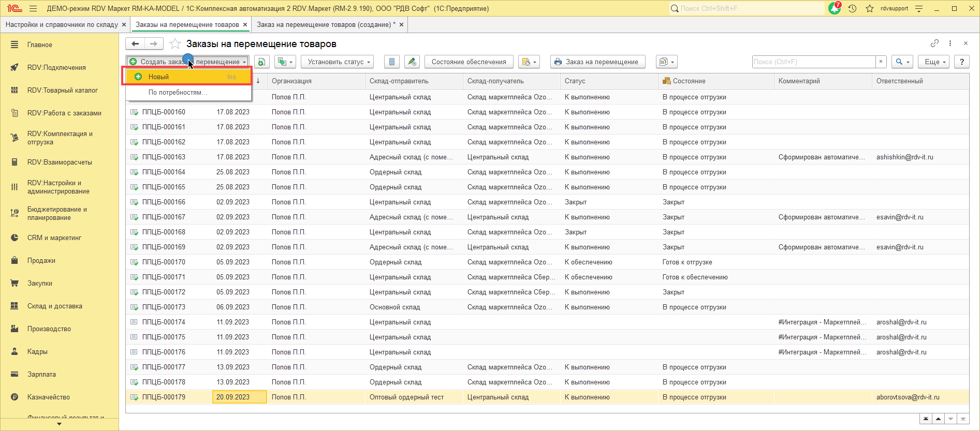Add page to favorites using star beside title
The height and width of the screenshot is (431, 980).
[175, 44]
